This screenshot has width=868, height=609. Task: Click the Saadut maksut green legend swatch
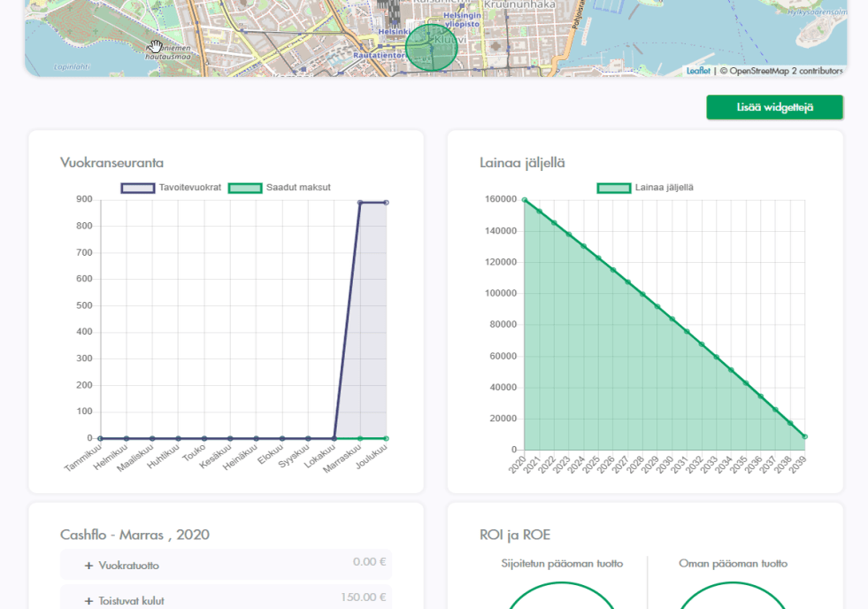245,188
